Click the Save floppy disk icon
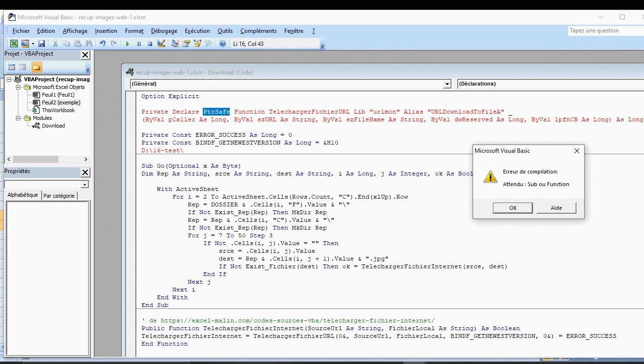 (x=42, y=44)
